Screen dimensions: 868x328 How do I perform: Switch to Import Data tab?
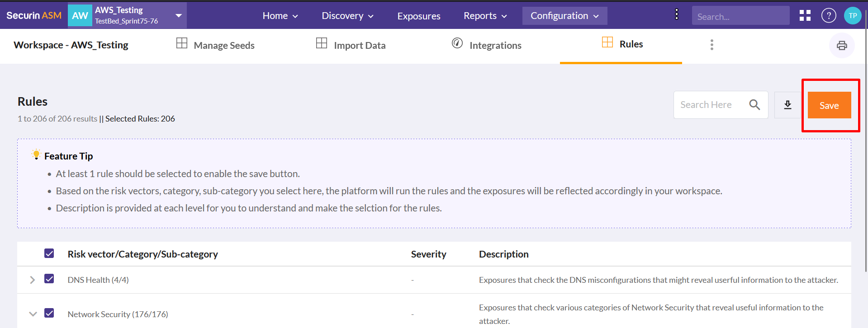point(351,45)
